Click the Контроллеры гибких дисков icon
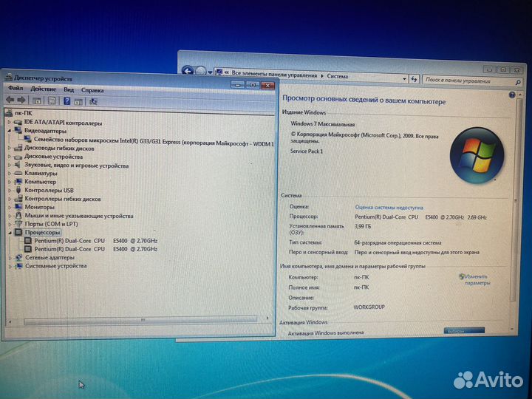532x399 pixels. (x=18, y=199)
